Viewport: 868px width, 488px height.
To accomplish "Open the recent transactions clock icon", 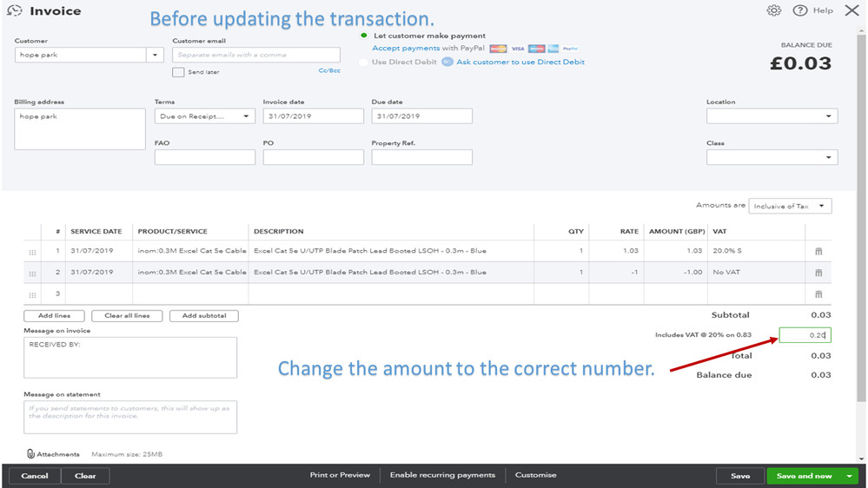I will (15, 10).
